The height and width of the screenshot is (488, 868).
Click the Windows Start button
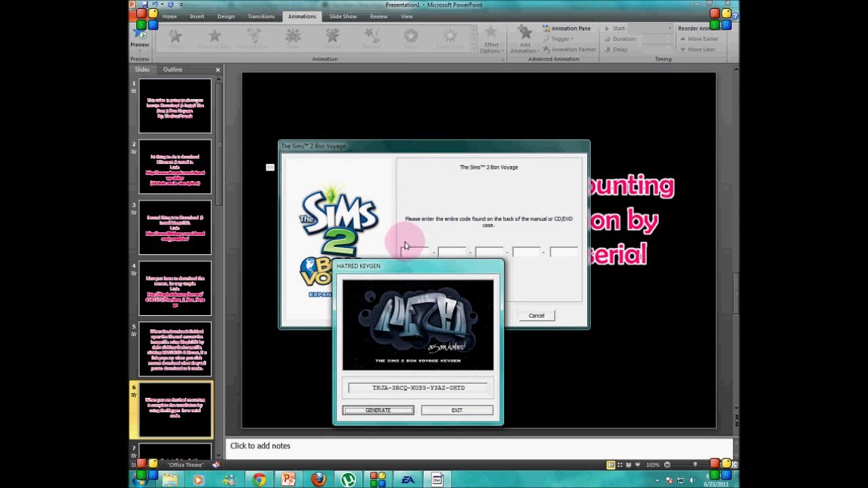tap(140, 480)
